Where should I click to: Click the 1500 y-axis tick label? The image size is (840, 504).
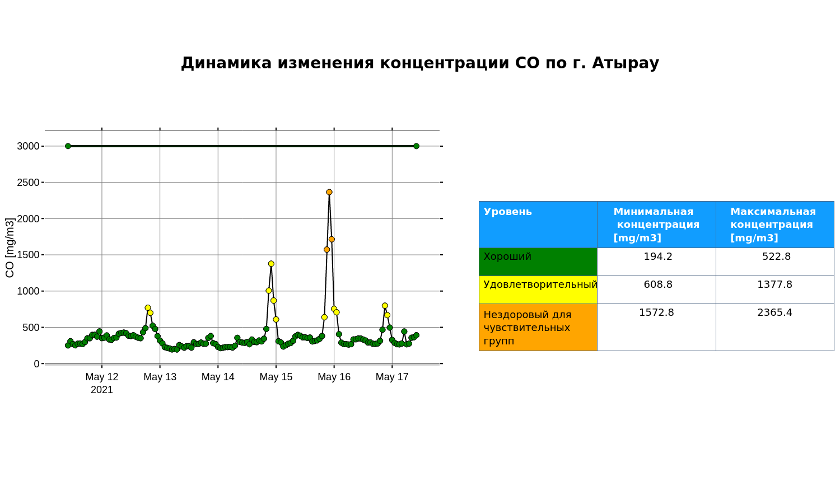tap(28, 255)
